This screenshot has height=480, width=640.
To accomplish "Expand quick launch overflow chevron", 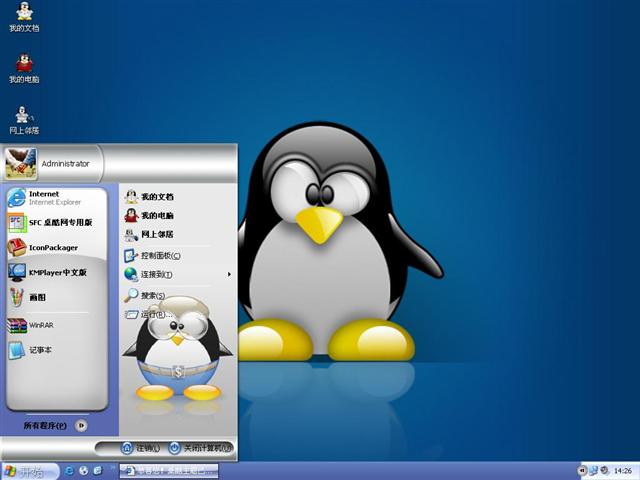I will 113,467.
